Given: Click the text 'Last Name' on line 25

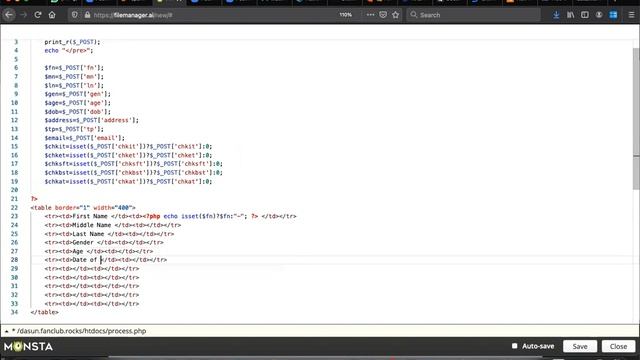Looking at the screenshot, I should [x=88, y=234].
